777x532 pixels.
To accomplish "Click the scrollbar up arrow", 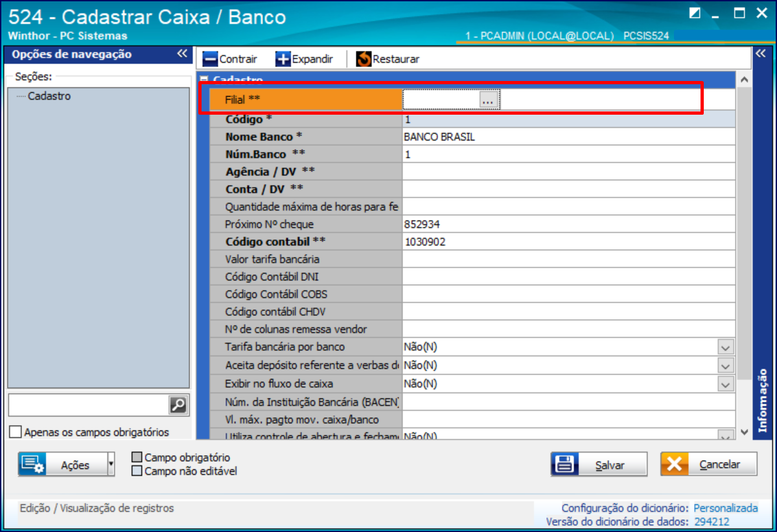I will coord(745,80).
